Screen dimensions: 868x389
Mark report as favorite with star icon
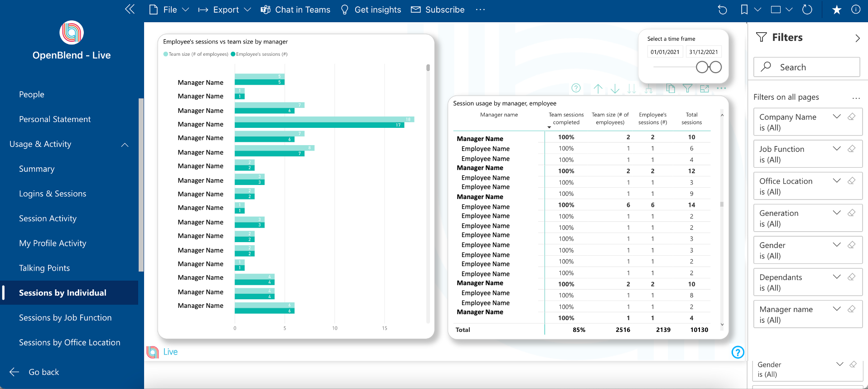pyautogui.click(x=837, y=10)
